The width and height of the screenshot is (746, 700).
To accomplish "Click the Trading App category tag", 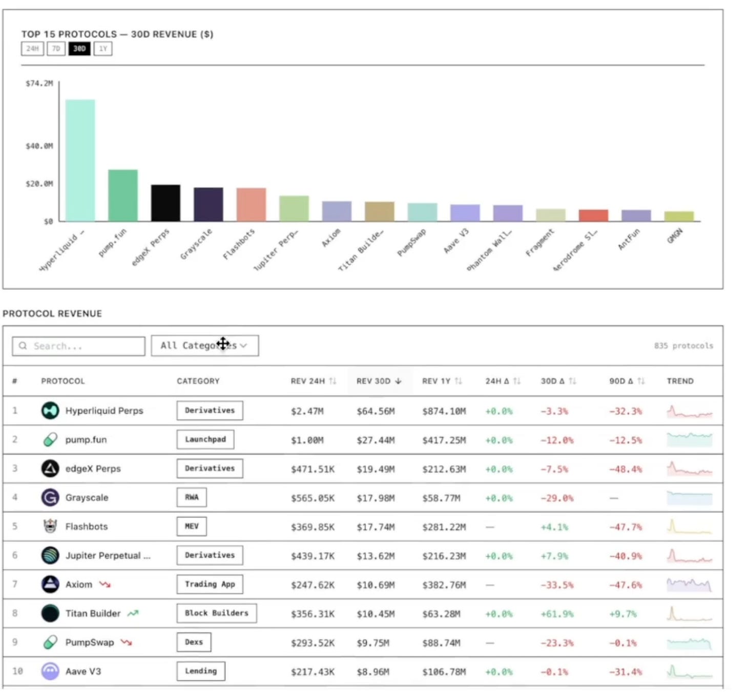I will point(210,584).
